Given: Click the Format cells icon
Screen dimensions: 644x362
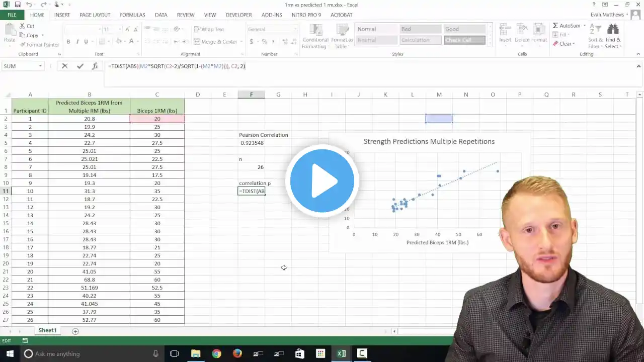Looking at the screenshot, I should 539,29.
